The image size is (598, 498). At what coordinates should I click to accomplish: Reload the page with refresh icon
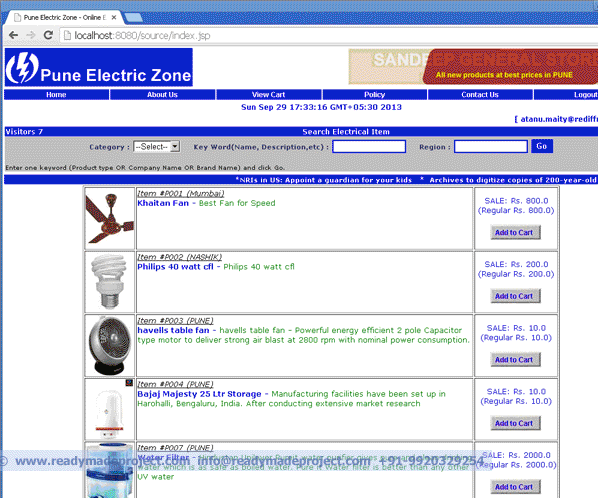[x=48, y=35]
